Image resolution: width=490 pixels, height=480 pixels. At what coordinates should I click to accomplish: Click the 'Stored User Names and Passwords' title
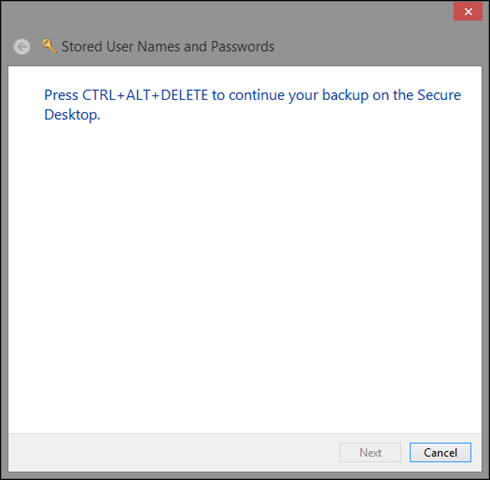[168, 47]
